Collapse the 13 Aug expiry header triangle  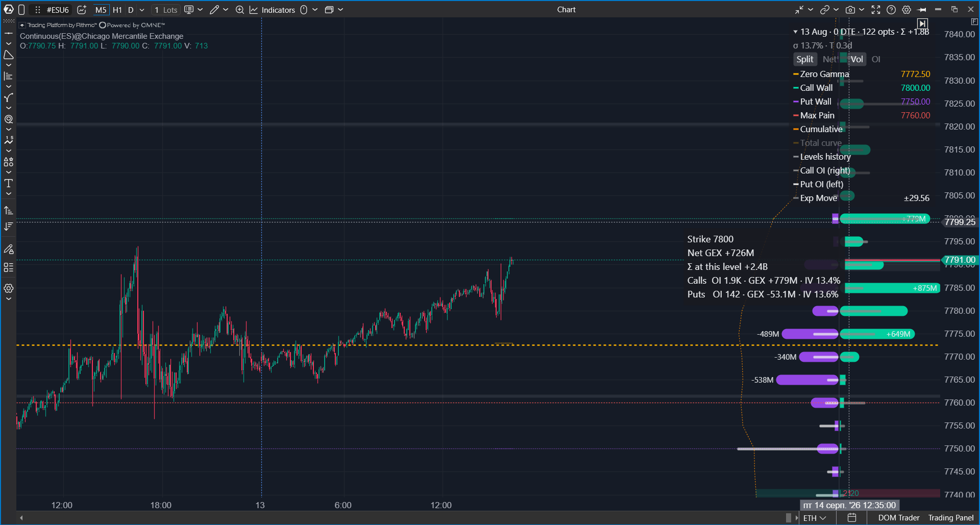pos(795,32)
